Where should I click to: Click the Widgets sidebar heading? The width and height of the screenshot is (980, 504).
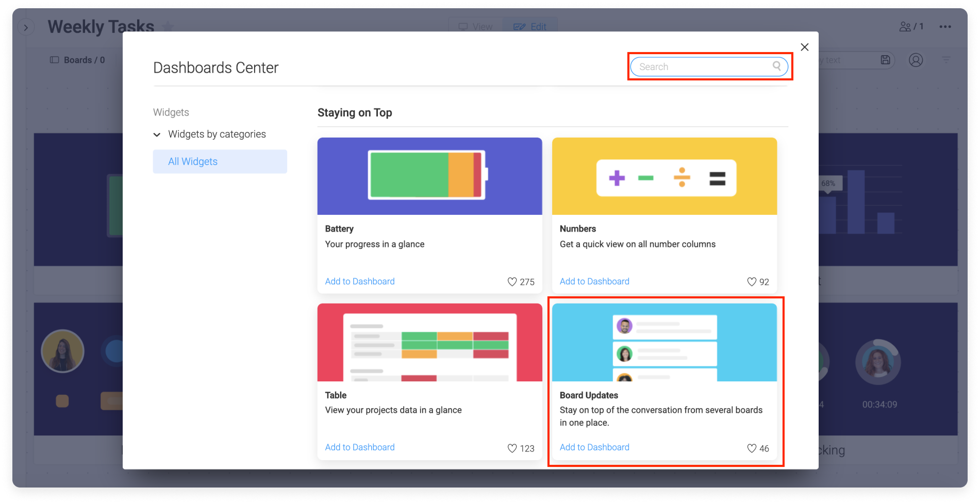pos(171,112)
